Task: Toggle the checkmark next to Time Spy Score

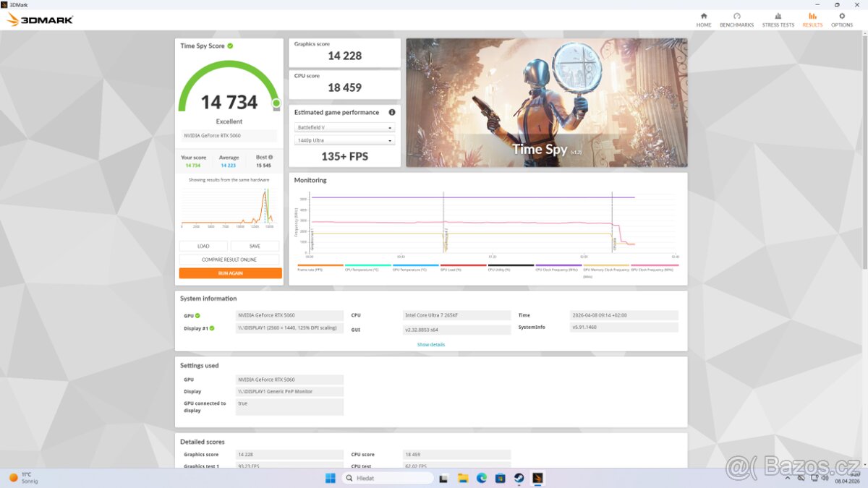Action: click(x=231, y=46)
